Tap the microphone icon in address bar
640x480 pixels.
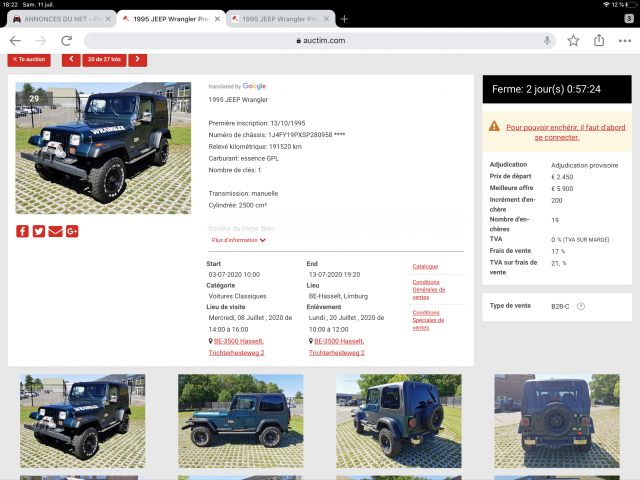(547, 40)
